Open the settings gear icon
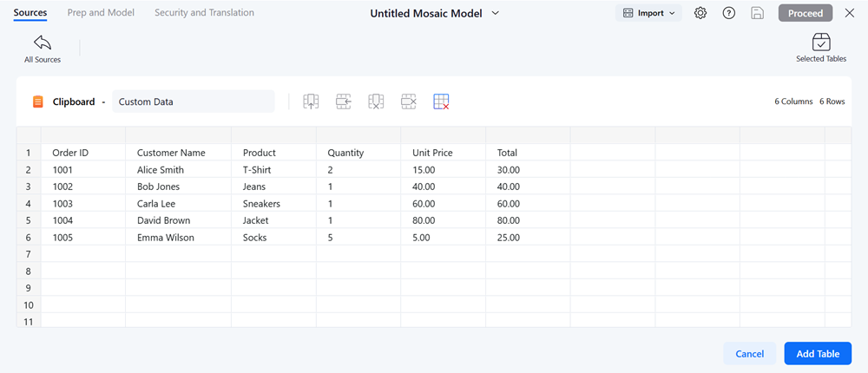 click(700, 13)
